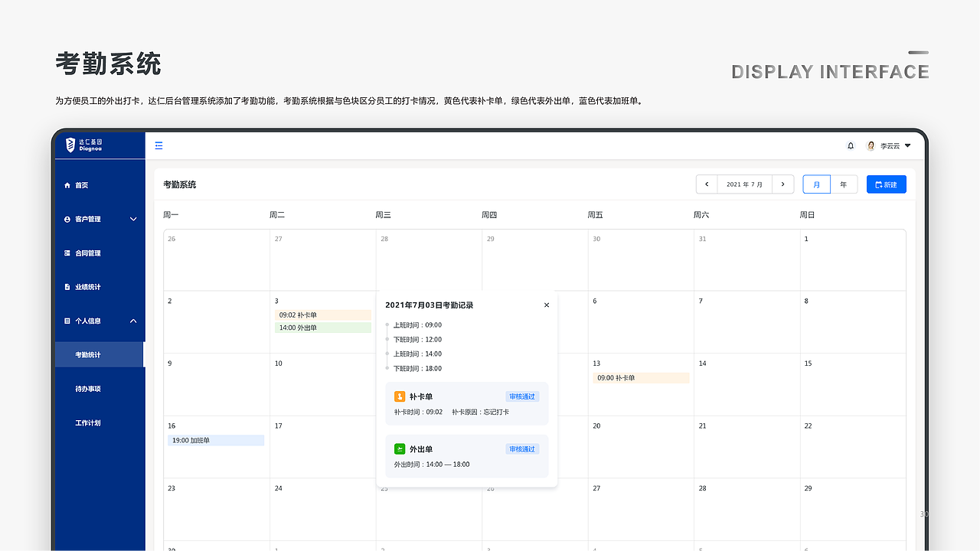Click the 个人信息 menu icon

pyautogui.click(x=67, y=321)
